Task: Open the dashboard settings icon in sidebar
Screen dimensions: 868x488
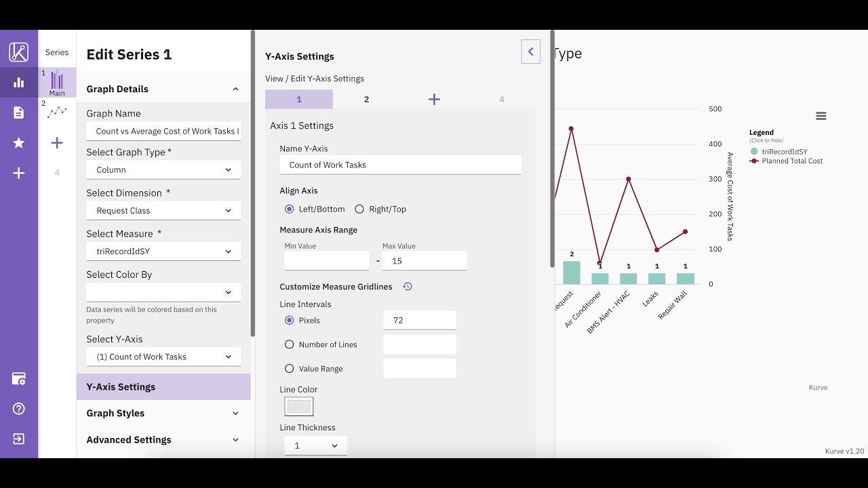Action: pos(19,378)
